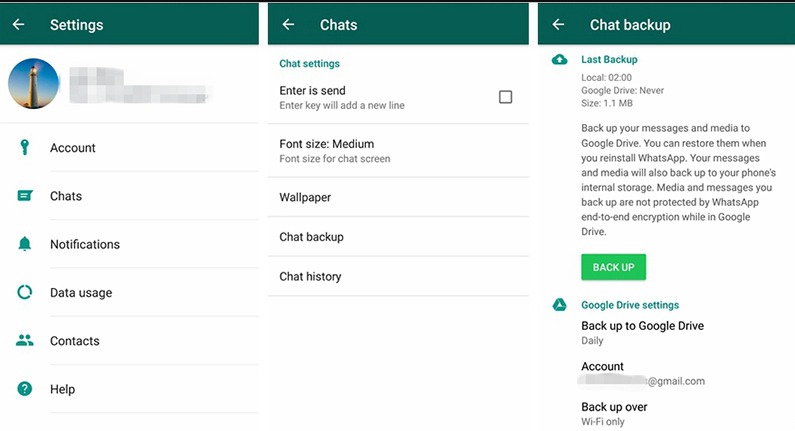Enable the Enter is send checkbox

(505, 97)
